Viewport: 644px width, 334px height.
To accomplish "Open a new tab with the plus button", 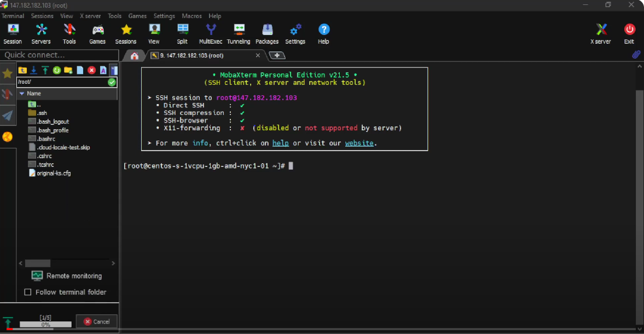I will point(277,55).
